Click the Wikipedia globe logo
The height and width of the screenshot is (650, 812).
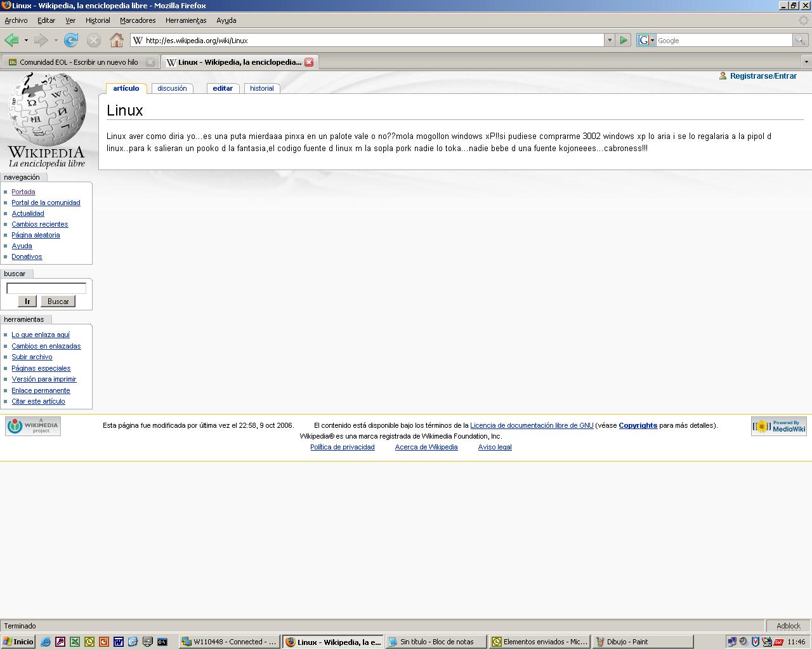click(47, 119)
